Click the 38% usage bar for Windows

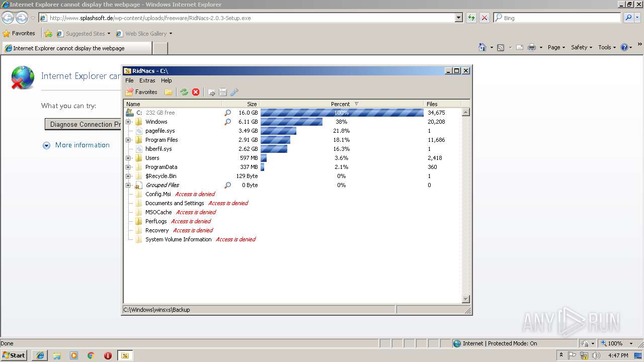click(x=291, y=122)
